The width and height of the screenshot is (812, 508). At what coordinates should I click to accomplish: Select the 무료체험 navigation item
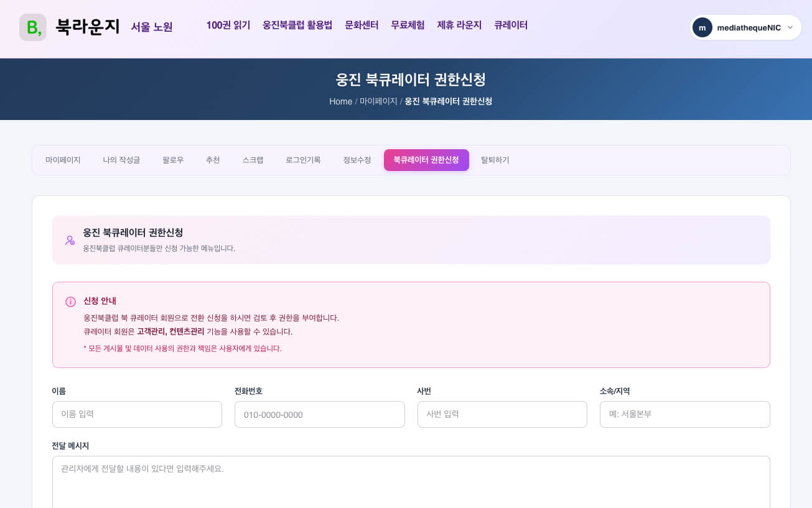[x=408, y=25]
